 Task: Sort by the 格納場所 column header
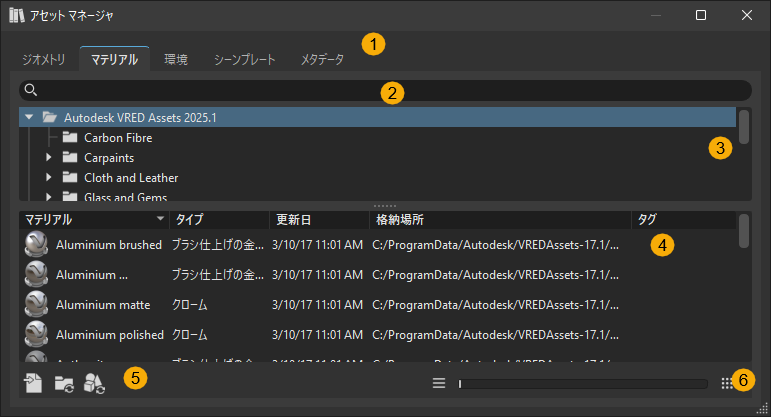[500, 219]
